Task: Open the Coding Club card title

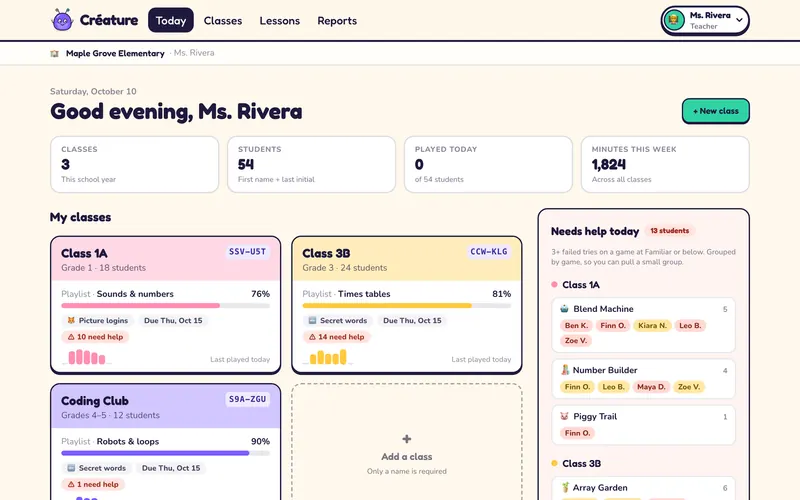Action: pyautogui.click(x=95, y=401)
